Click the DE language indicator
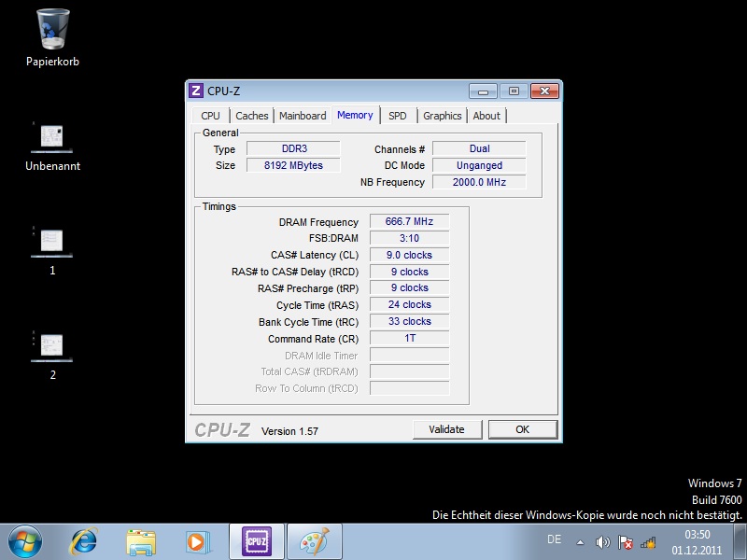This screenshot has width=747, height=560. coord(554,539)
